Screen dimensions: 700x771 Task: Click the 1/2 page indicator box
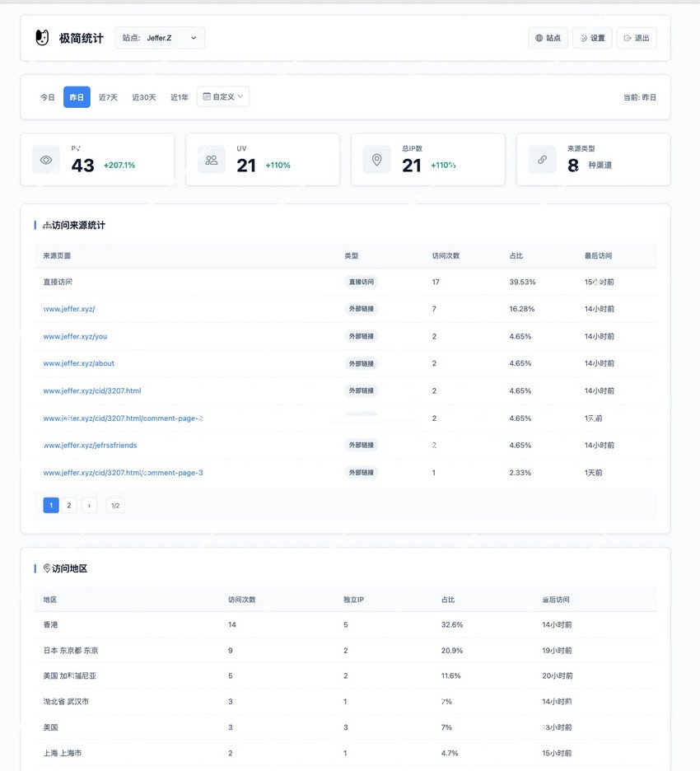(x=114, y=505)
